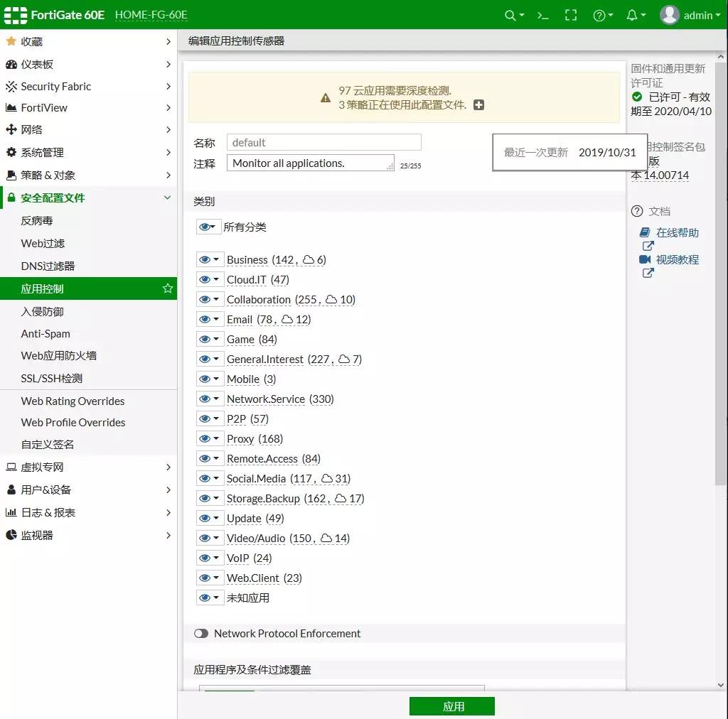Click the FortiView chart icon
The height and width of the screenshot is (719, 728).
11,107
